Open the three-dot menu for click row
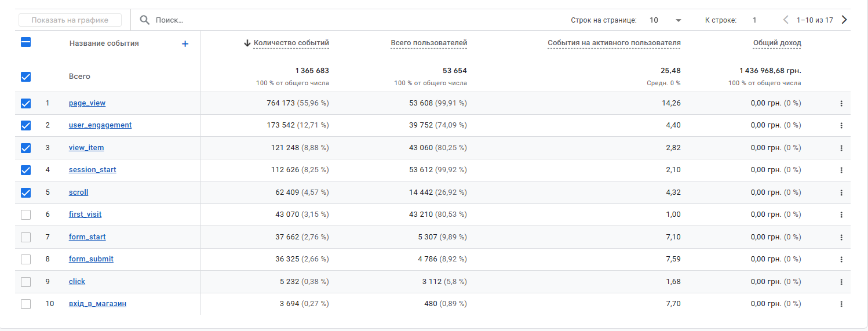868x331 pixels. (841, 282)
